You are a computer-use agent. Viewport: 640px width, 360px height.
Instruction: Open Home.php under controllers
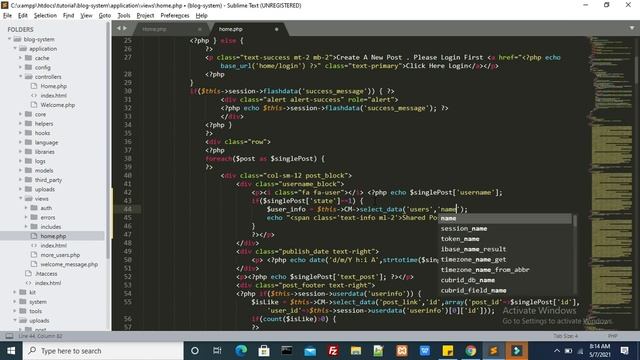[53, 86]
